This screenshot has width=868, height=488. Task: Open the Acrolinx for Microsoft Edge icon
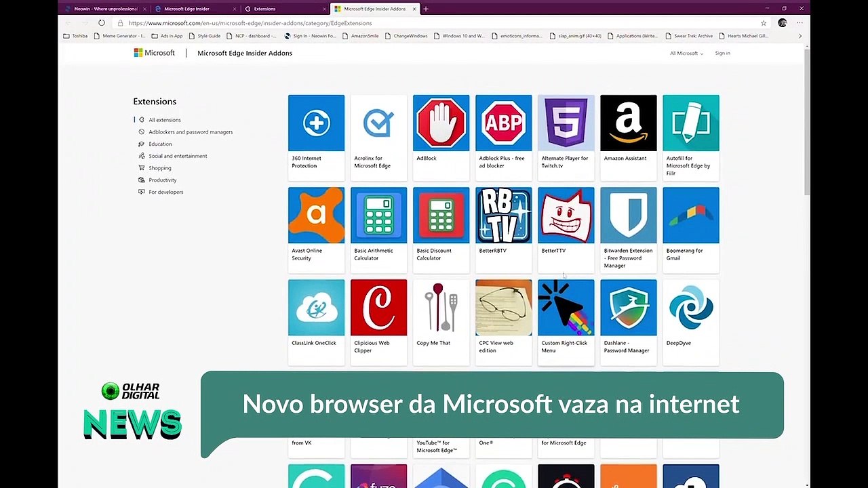(378, 123)
